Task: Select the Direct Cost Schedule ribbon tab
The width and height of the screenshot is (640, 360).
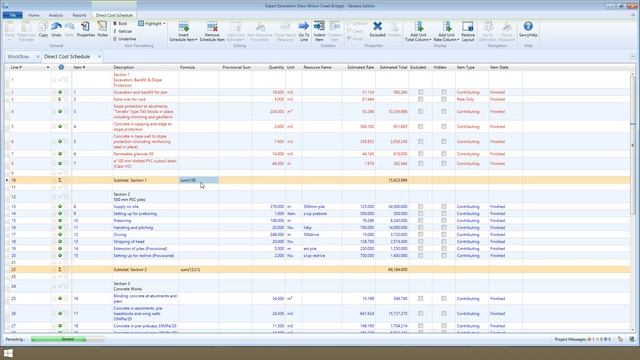Action: click(x=114, y=15)
